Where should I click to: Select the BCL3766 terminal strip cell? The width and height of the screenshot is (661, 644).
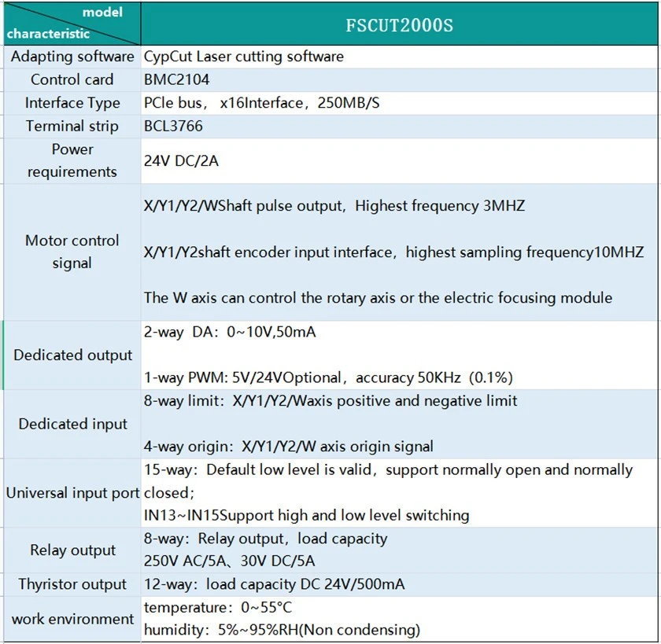[399, 126]
